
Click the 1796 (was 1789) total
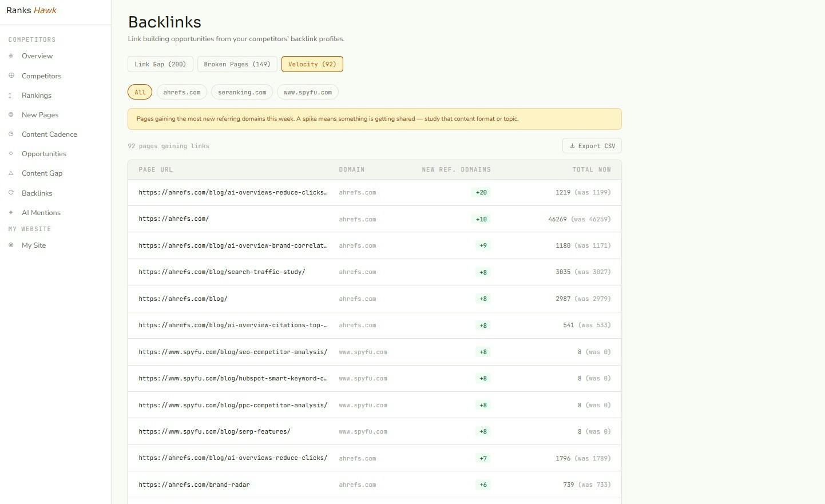tap(583, 458)
